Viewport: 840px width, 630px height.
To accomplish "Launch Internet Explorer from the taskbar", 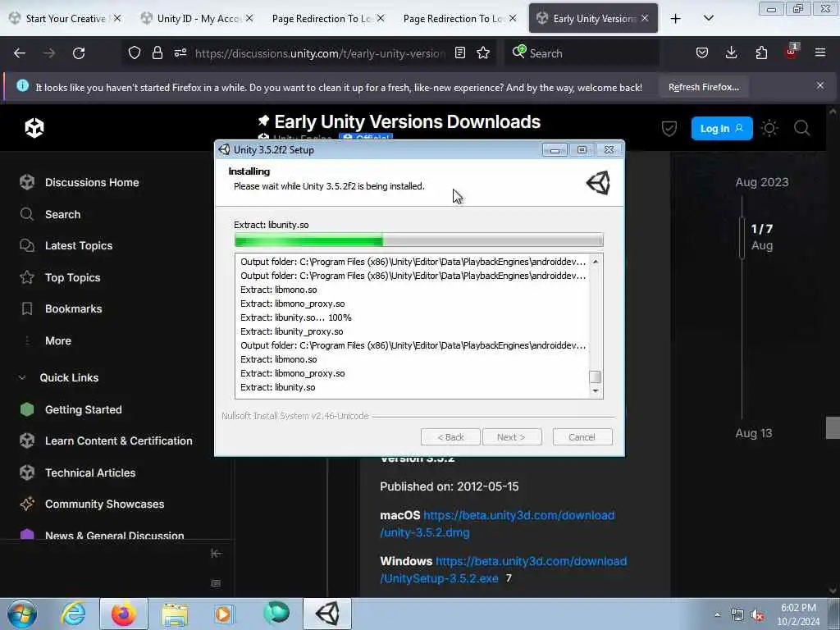I will click(73, 614).
